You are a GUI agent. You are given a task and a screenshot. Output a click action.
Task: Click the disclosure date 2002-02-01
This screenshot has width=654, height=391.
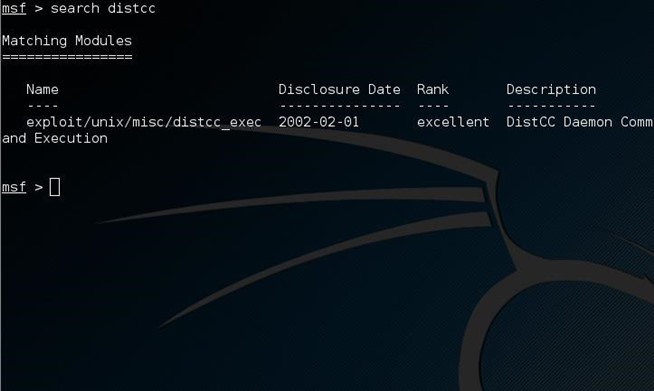(x=319, y=122)
